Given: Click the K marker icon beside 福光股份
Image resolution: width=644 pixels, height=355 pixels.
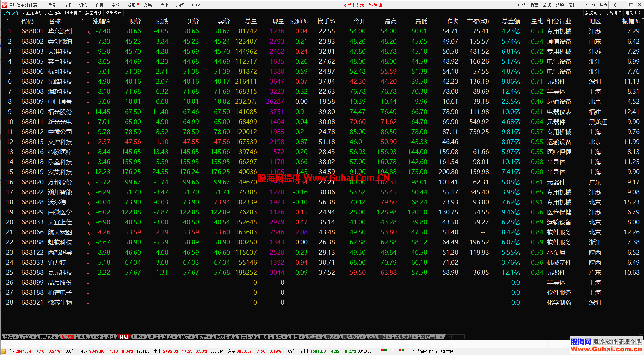Looking at the screenshot, I should click(88, 113).
